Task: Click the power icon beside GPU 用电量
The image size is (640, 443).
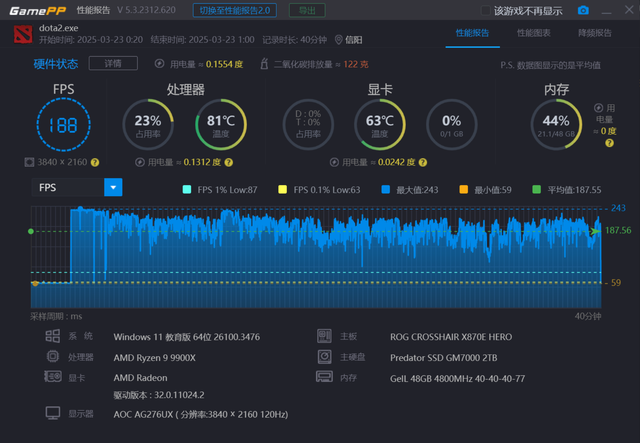Action: pos(334,163)
